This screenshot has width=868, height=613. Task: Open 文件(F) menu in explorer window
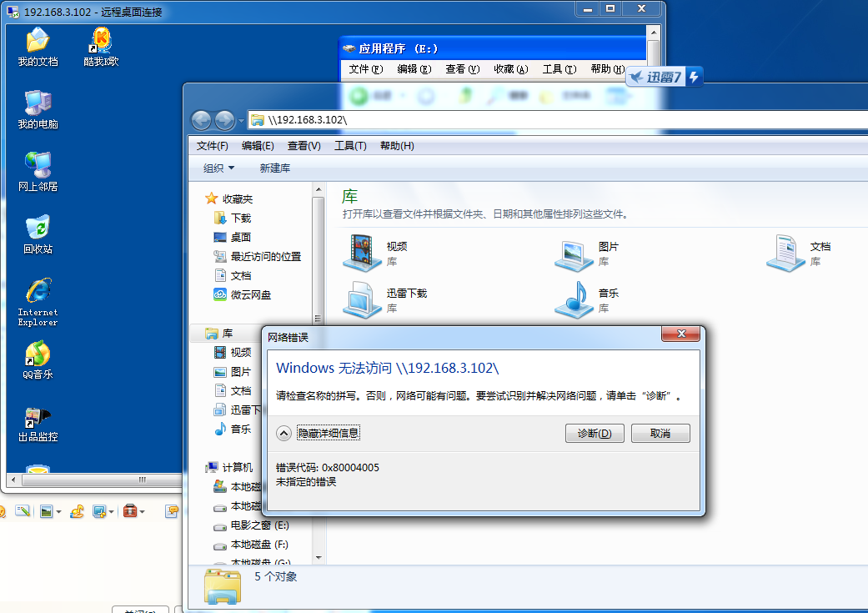pos(212,146)
